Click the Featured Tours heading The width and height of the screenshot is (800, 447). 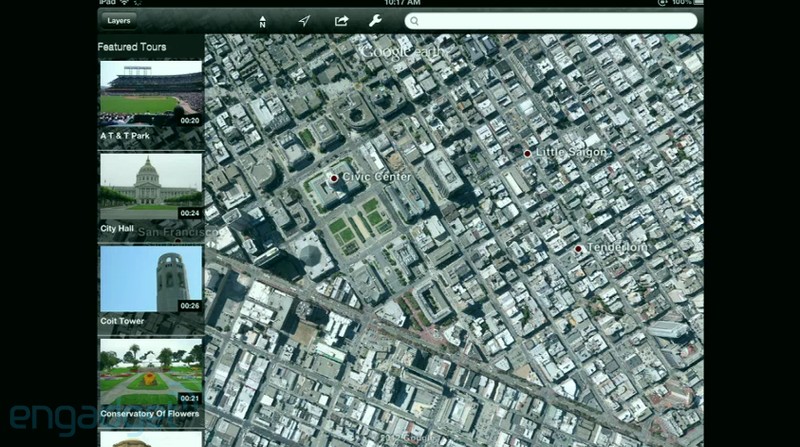[132, 47]
